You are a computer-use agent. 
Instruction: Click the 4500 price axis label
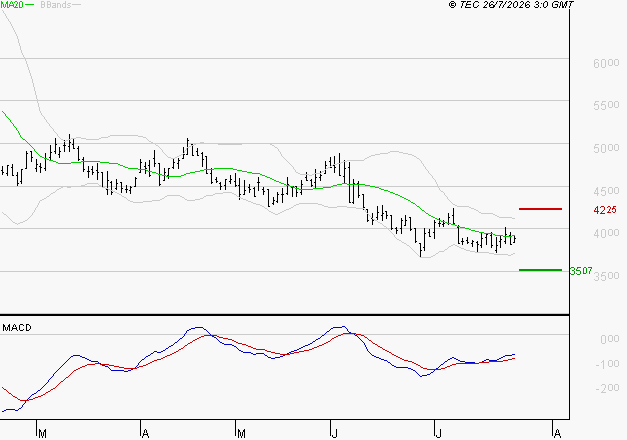pos(606,191)
